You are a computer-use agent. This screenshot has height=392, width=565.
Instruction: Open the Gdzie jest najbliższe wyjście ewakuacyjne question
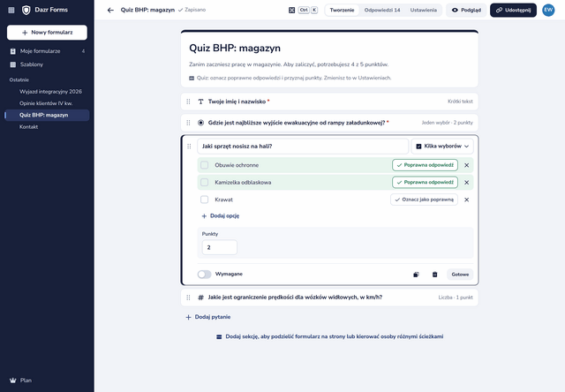point(329,123)
